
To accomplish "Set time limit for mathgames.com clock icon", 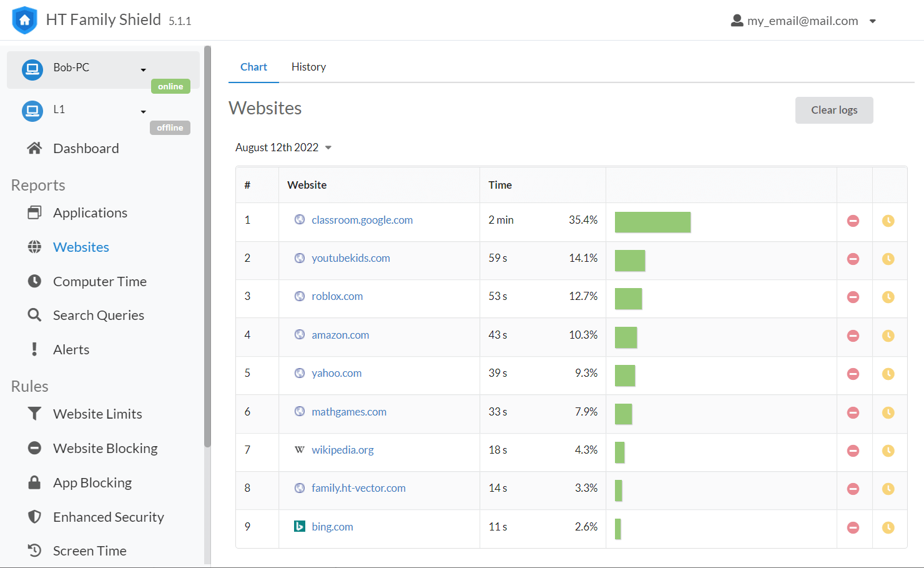I will [888, 412].
